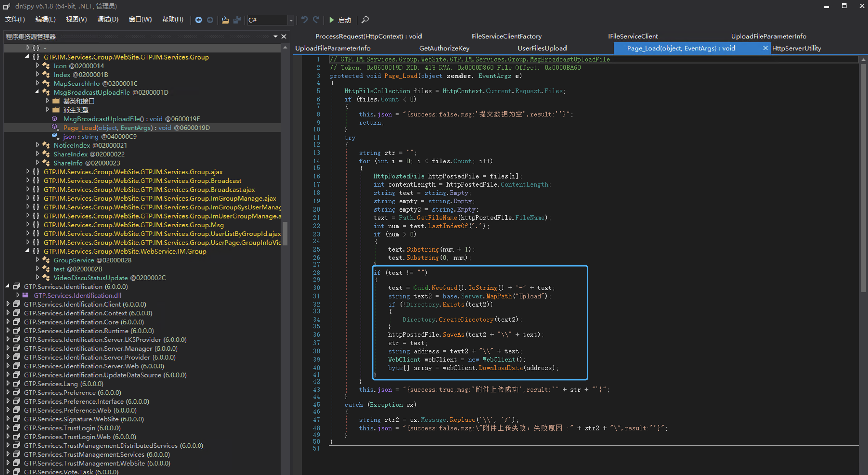This screenshot has height=475, width=868.
Task: Click the GTP.Services.TrustLogin assembly icon
Action: 16,428
